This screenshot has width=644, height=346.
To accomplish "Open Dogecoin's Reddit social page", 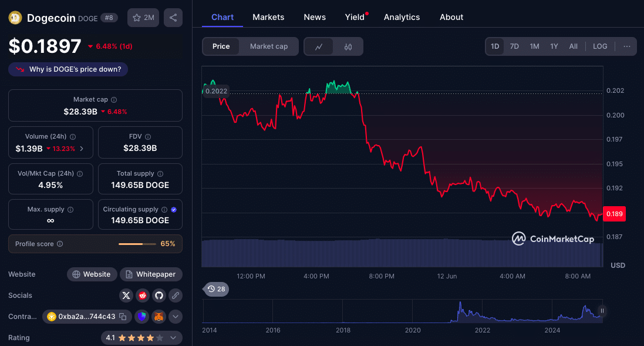I will tap(143, 295).
